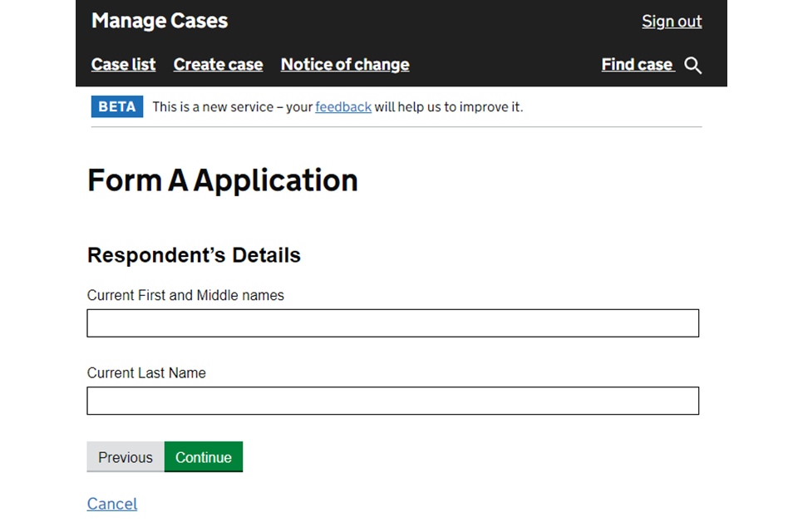Click the Form A Application heading
Screen dimensions: 798x532
click(x=223, y=180)
